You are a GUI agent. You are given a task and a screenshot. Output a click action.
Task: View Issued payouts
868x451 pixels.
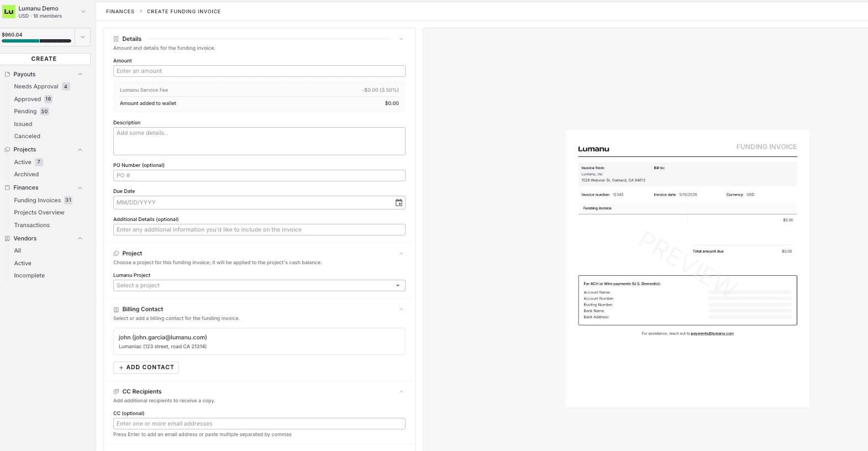coord(23,124)
